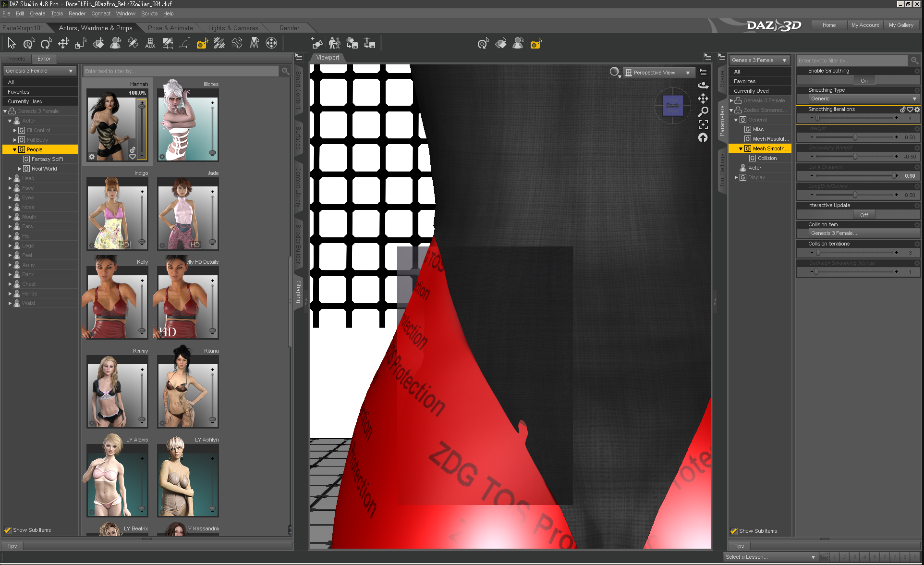
Task: Uncheck Show Sub Items in Shaping pane
Action: coord(8,530)
